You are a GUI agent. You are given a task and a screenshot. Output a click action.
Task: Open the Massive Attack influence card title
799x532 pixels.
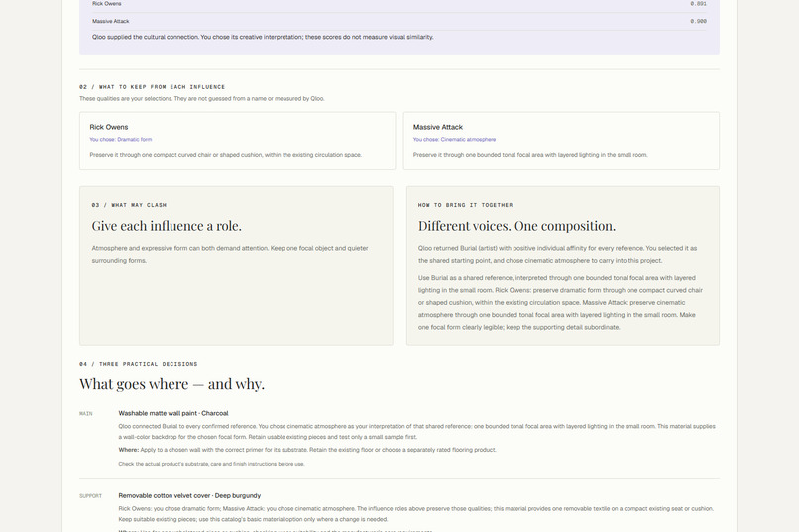pyautogui.click(x=438, y=127)
